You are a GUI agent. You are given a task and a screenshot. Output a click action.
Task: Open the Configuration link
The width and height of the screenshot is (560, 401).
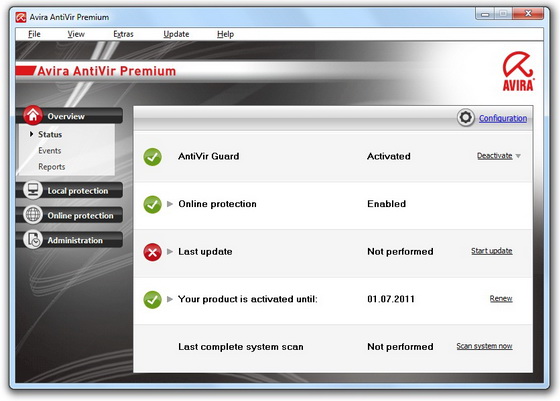[503, 118]
